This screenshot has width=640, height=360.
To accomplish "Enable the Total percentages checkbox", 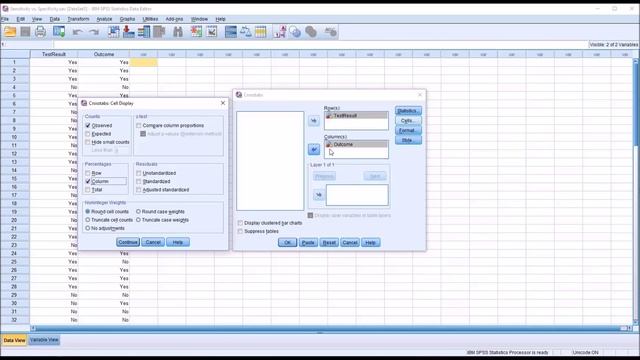I will click(x=88, y=190).
